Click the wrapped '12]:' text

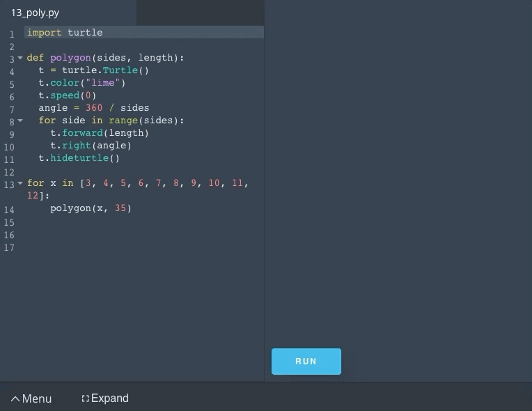38,196
